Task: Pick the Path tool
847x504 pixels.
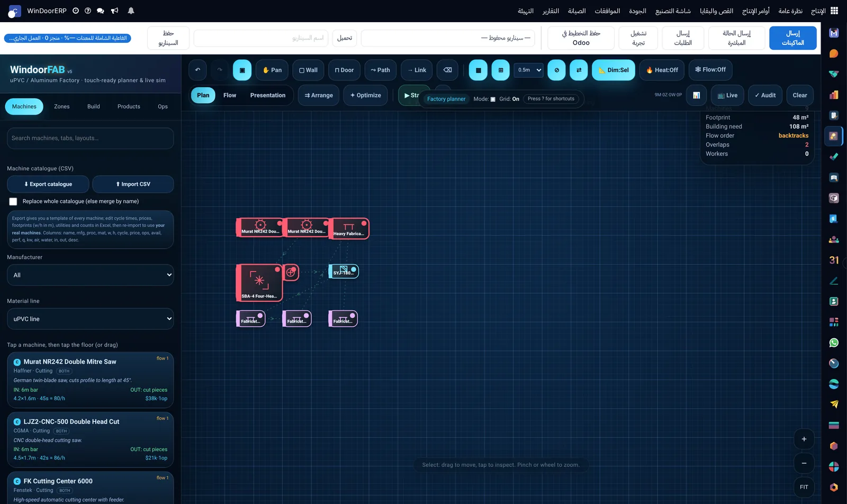Action: tap(380, 70)
